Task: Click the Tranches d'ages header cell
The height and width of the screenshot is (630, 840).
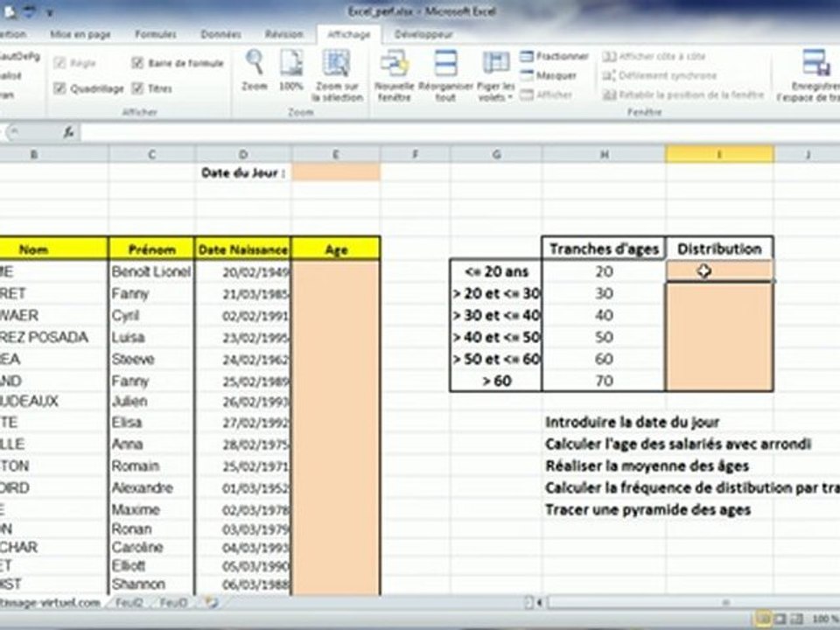Action: (x=604, y=248)
